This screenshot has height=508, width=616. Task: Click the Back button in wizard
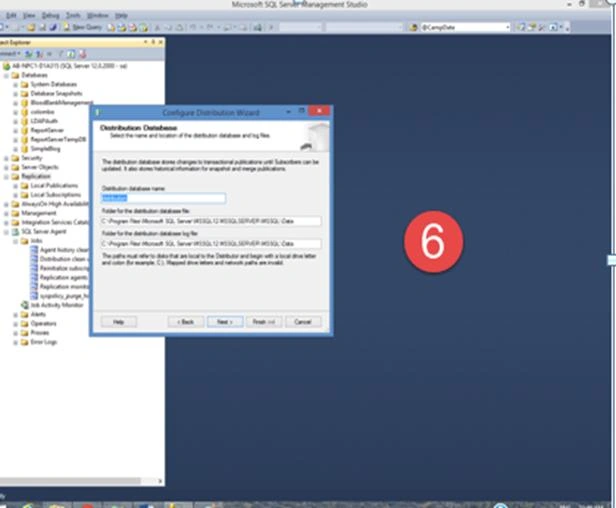[186, 322]
